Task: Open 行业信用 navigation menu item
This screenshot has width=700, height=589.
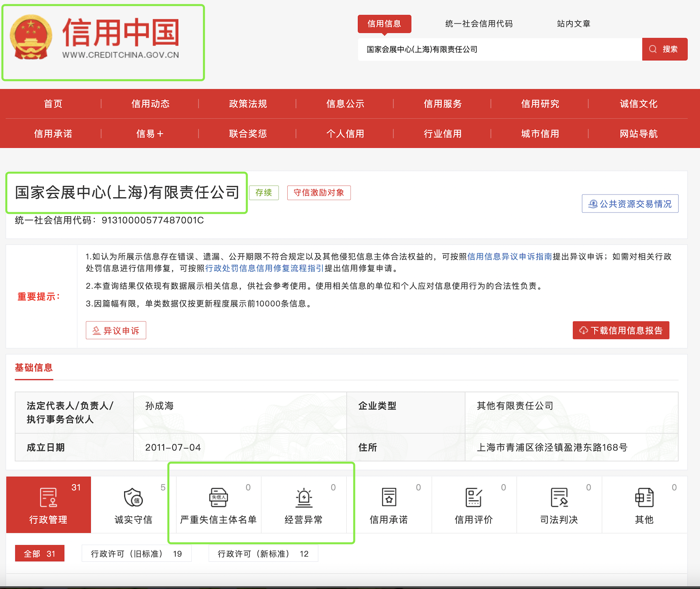Action: coord(443,134)
